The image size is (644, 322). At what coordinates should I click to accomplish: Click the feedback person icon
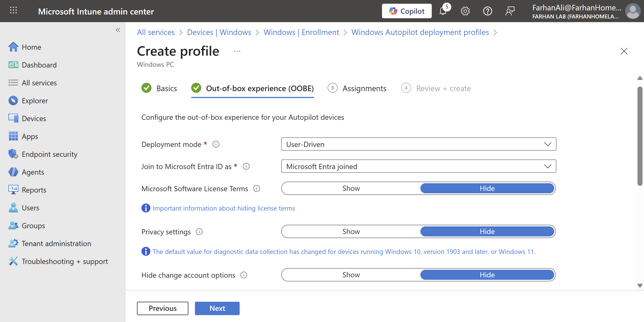click(x=510, y=11)
